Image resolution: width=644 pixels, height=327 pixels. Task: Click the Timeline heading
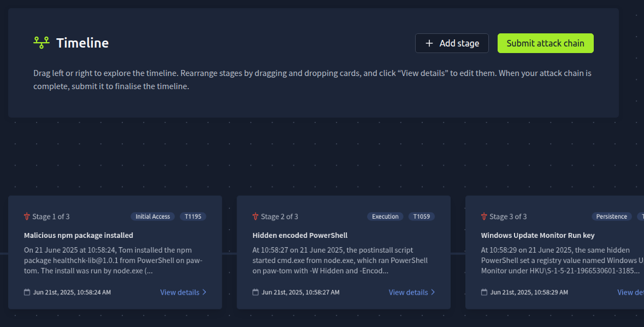pos(82,43)
